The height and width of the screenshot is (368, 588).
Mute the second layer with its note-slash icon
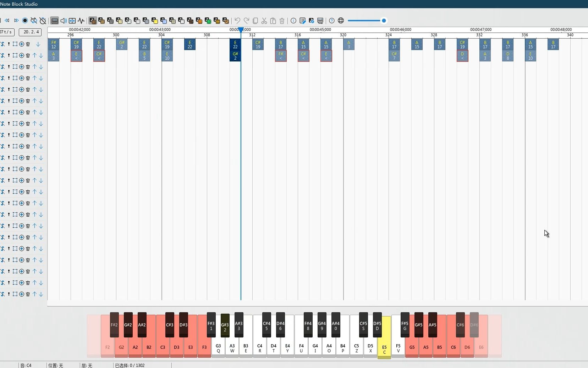tap(2, 55)
